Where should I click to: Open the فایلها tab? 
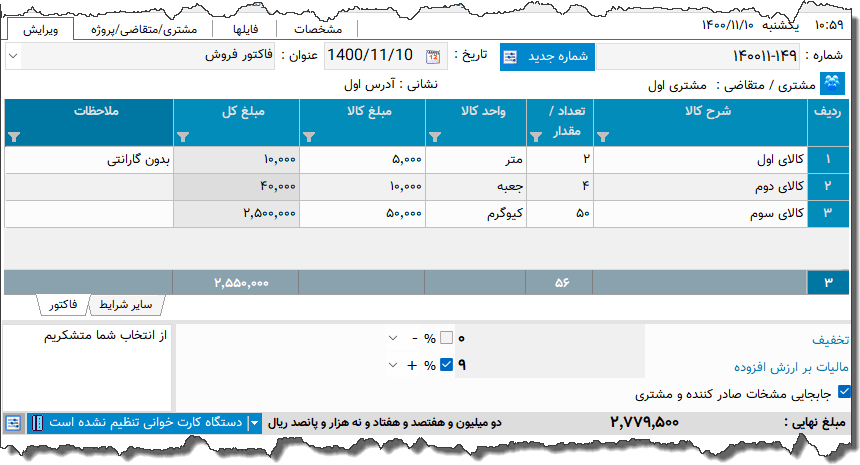pos(245,29)
